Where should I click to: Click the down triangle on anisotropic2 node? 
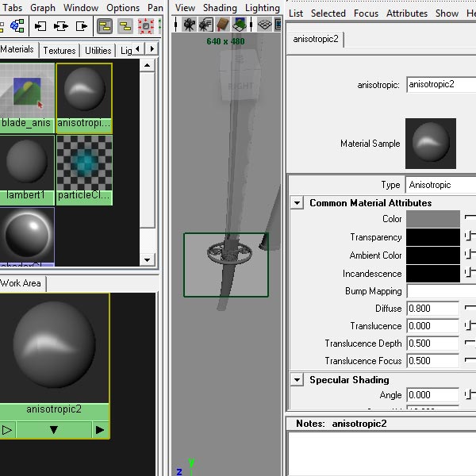click(54, 430)
